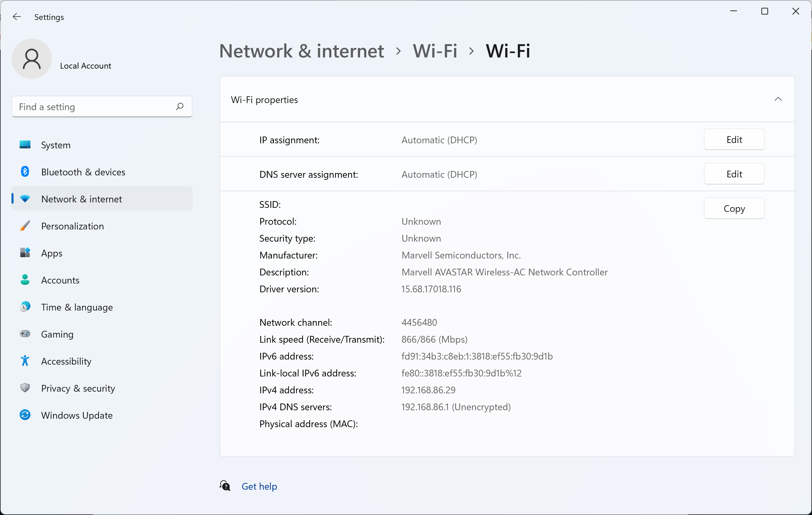Copy the Wi-Fi properties details
The width and height of the screenshot is (812, 515).
(x=734, y=209)
